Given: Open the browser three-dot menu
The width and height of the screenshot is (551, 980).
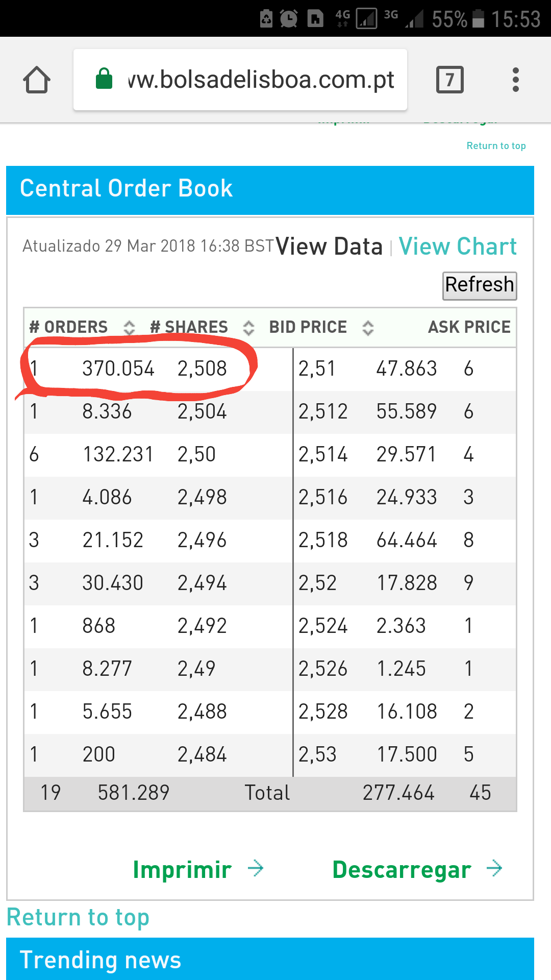Looking at the screenshot, I should pyautogui.click(x=516, y=80).
